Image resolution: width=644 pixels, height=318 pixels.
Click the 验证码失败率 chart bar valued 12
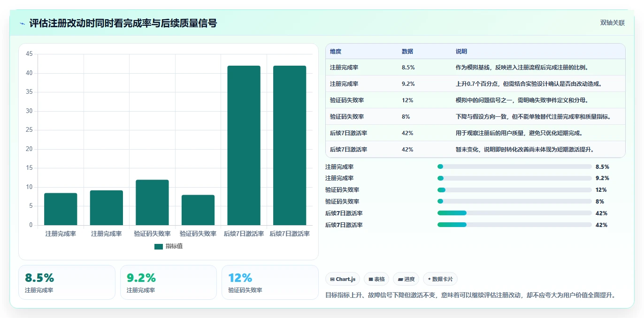click(152, 203)
